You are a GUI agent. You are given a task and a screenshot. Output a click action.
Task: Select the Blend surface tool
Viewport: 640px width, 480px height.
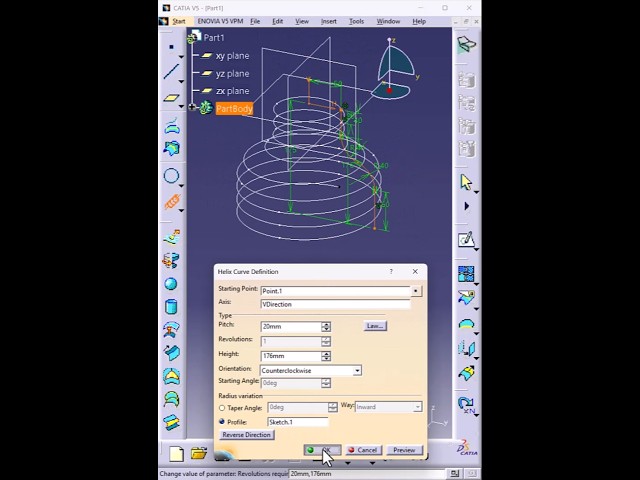(x=172, y=422)
